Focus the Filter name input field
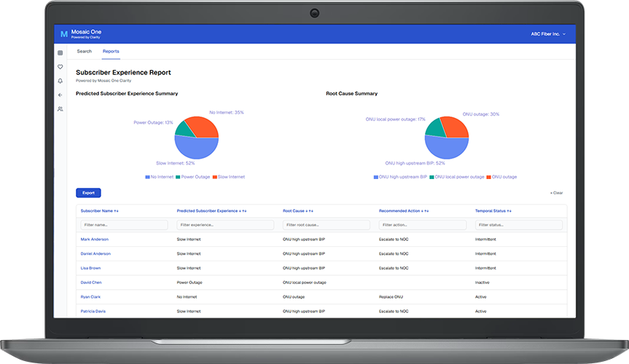This screenshot has height=364, width=629. [124, 225]
